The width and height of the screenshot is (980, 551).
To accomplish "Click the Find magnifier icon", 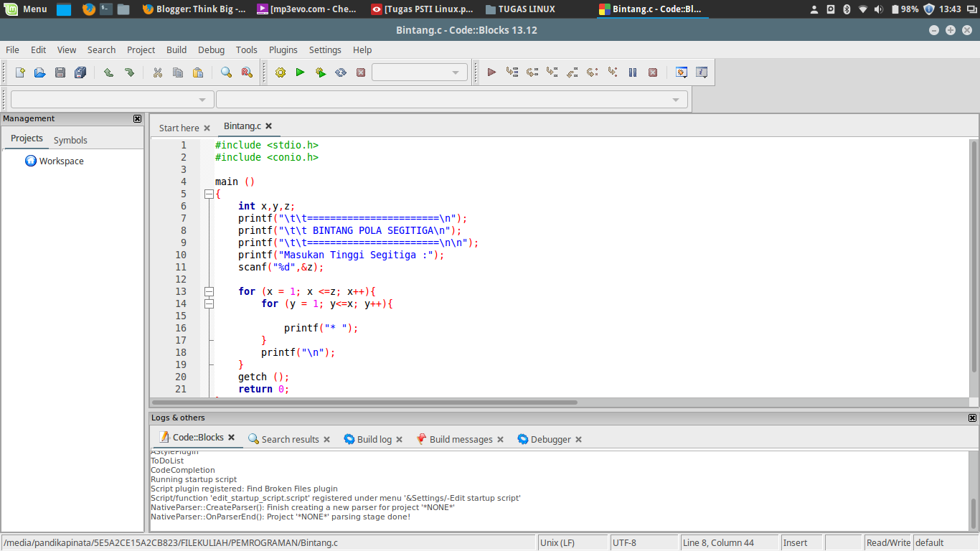I will coord(226,72).
